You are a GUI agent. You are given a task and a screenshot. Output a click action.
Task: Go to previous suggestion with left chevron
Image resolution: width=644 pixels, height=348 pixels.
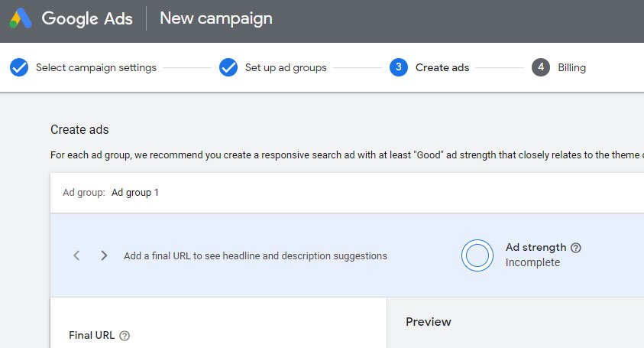pos(76,255)
